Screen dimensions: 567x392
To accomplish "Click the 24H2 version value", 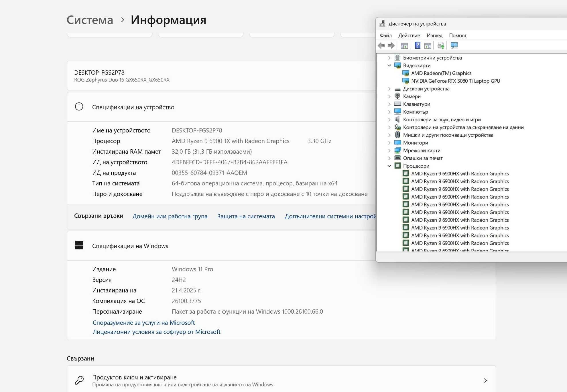I will (x=179, y=280).
